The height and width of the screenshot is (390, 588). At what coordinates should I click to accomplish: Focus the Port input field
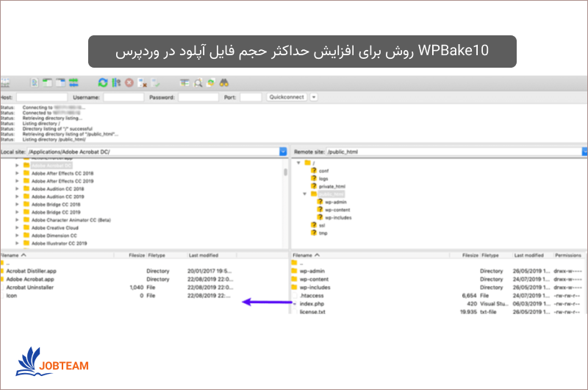tap(251, 98)
